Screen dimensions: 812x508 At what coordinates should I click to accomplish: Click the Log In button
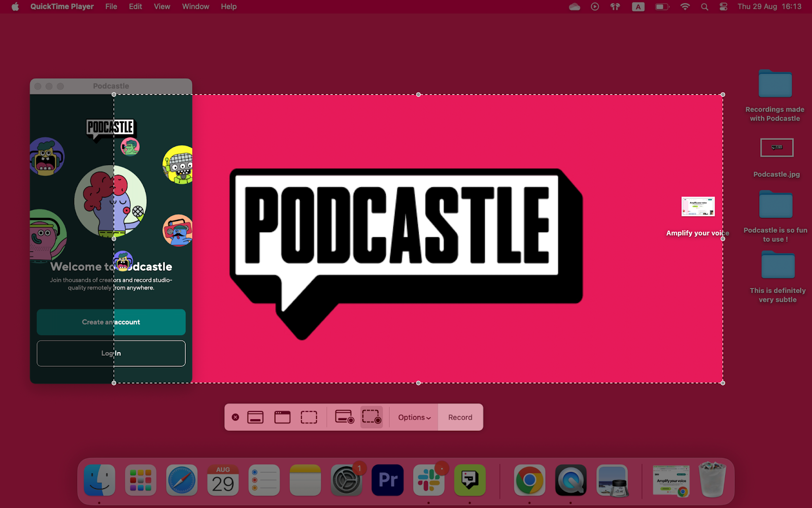pos(111,353)
